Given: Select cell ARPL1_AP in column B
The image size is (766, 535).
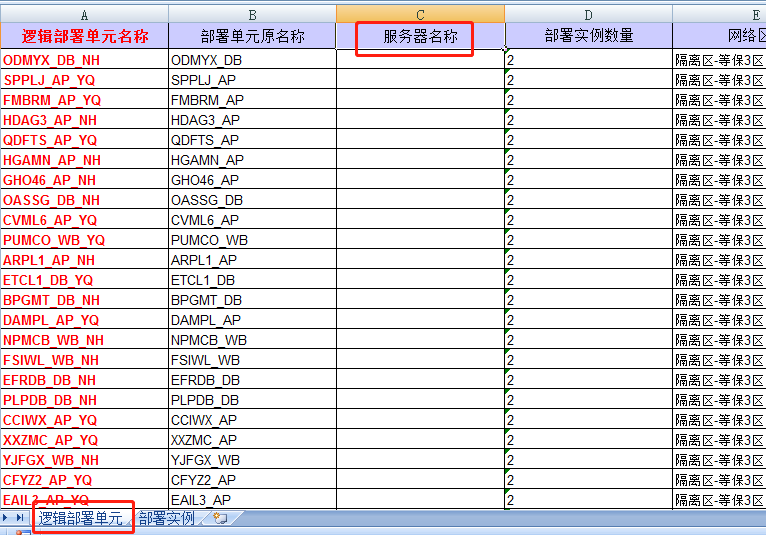Looking at the screenshot, I should pos(252,260).
